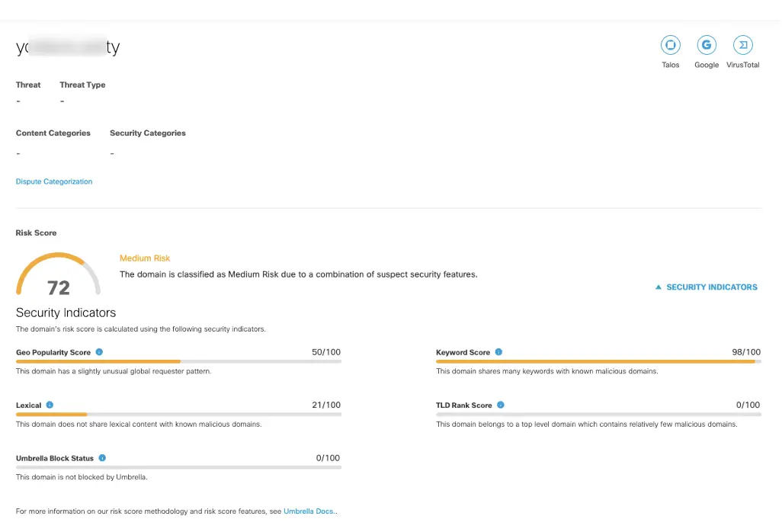The height and width of the screenshot is (532, 782).
Task: Click info icon beside Umbrella Block Status
Action: (x=102, y=458)
